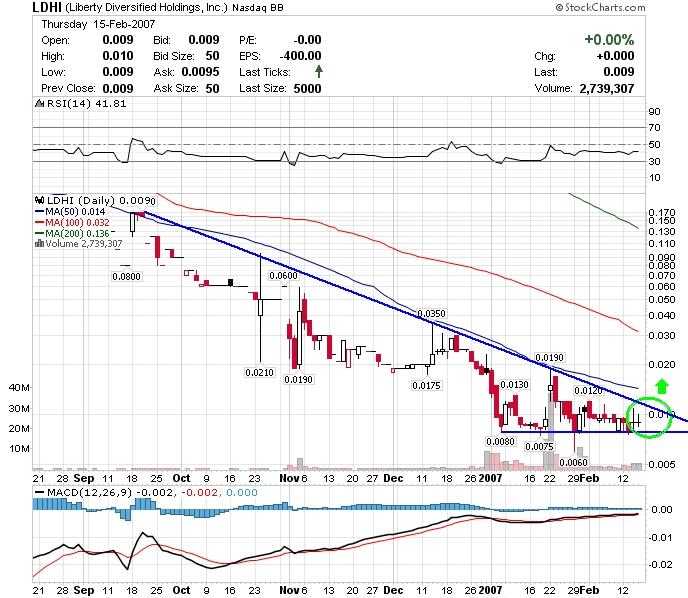Click the EPS value -400.00

tap(301, 56)
